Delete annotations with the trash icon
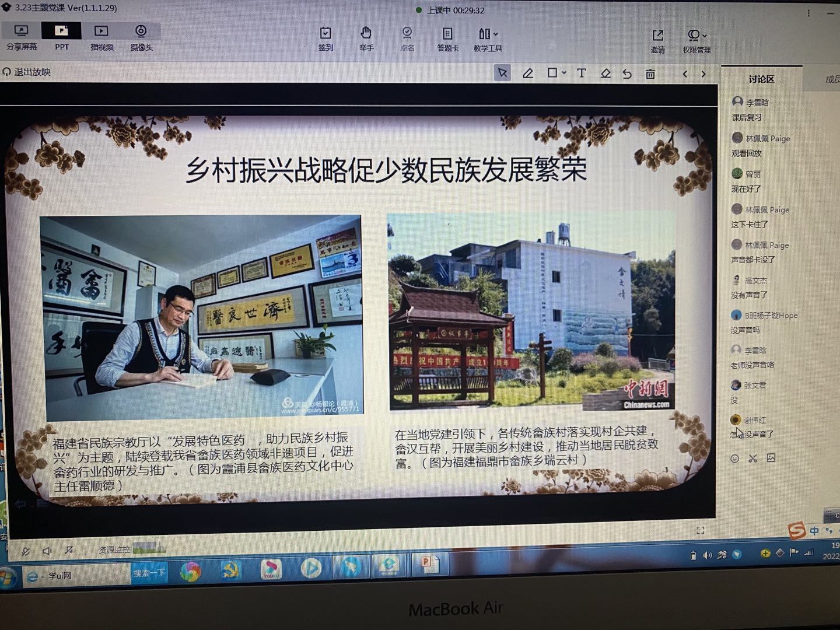This screenshot has width=840, height=630. tap(650, 74)
